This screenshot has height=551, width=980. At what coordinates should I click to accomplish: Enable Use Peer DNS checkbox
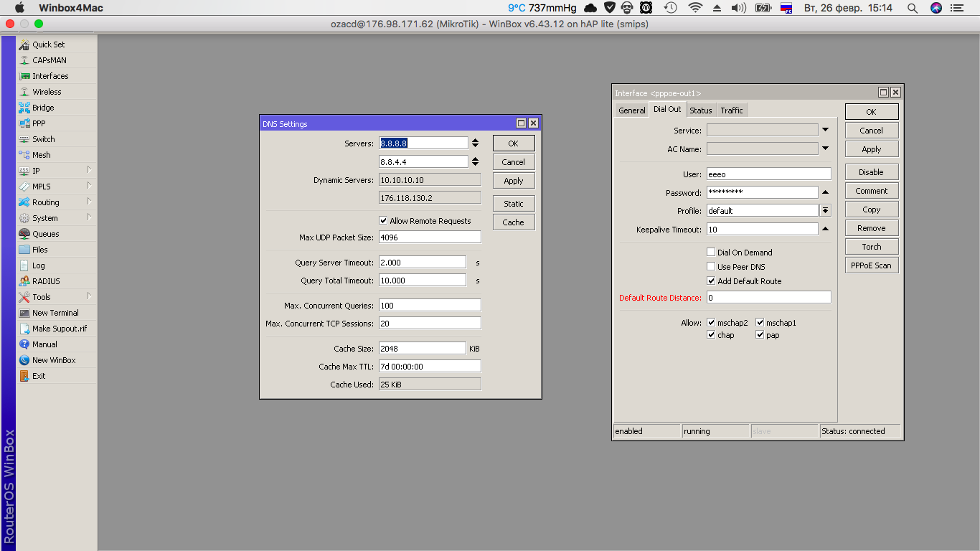pyautogui.click(x=711, y=267)
